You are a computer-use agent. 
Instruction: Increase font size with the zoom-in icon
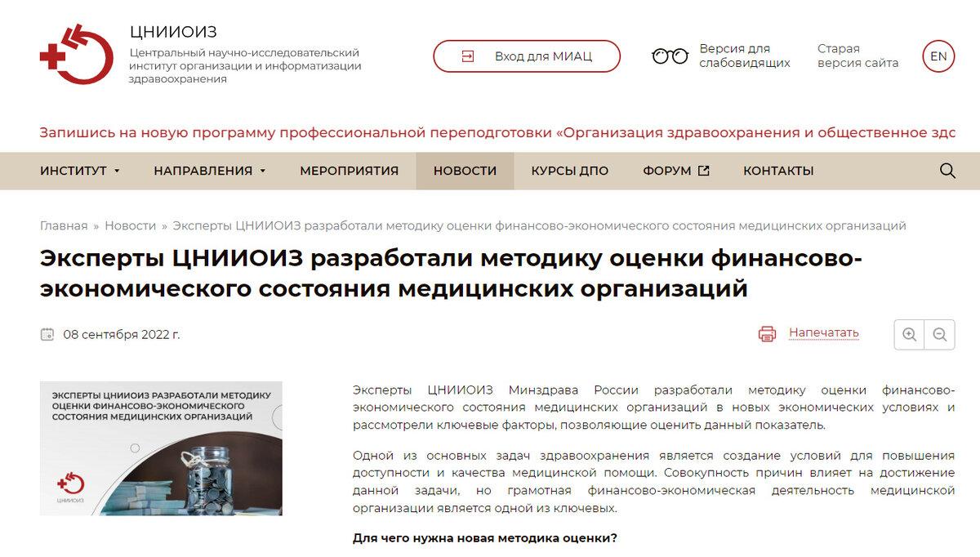click(909, 334)
